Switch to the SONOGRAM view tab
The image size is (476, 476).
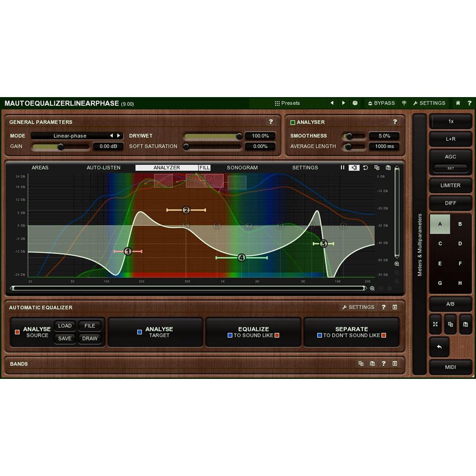point(242,168)
